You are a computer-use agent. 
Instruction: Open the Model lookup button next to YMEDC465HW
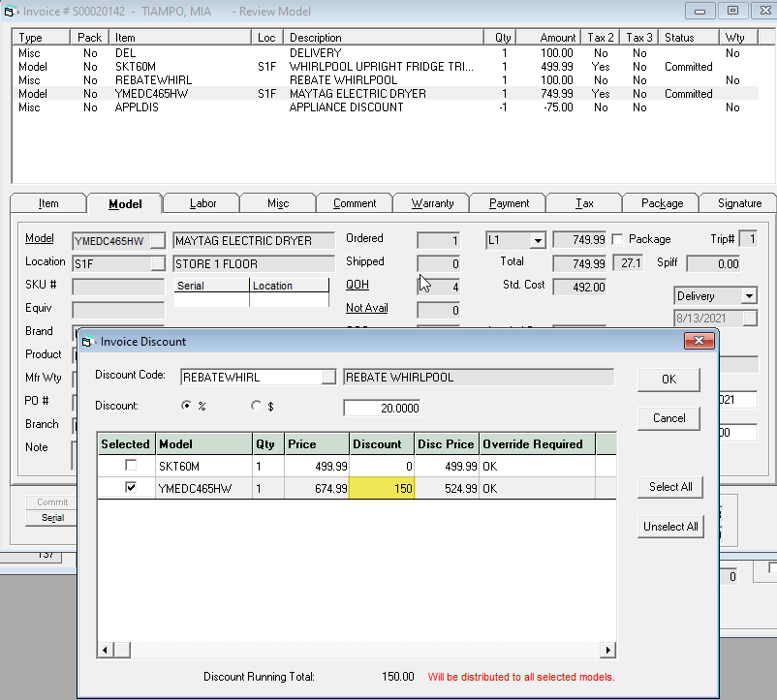158,241
